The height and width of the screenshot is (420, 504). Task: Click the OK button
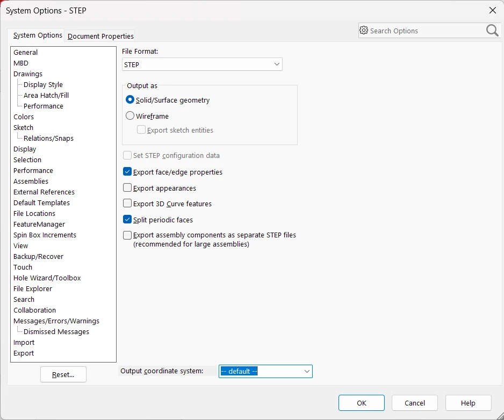coord(361,403)
